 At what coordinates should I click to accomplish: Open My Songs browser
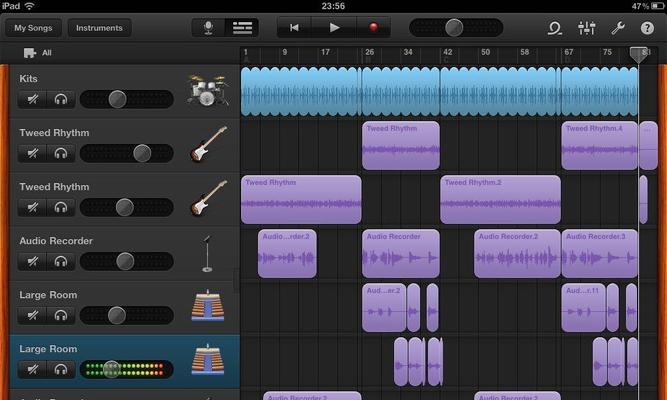pos(33,28)
